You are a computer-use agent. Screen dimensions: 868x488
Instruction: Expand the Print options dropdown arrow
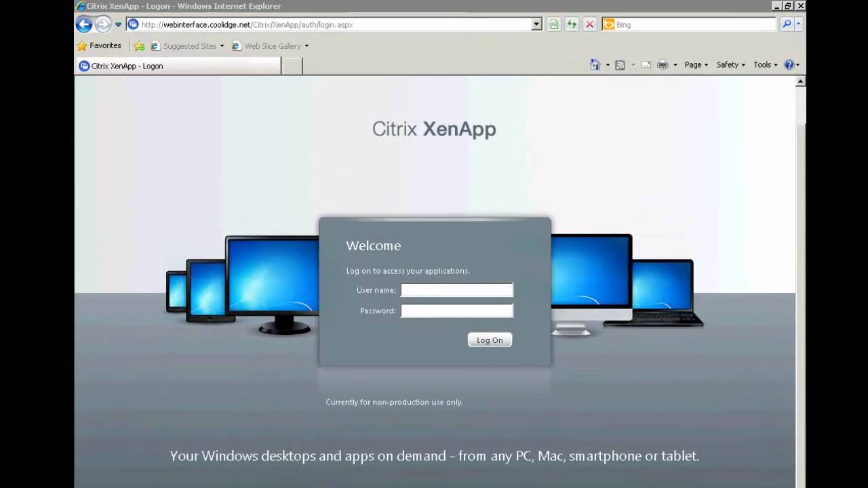pyautogui.click(x=675, y=65)
